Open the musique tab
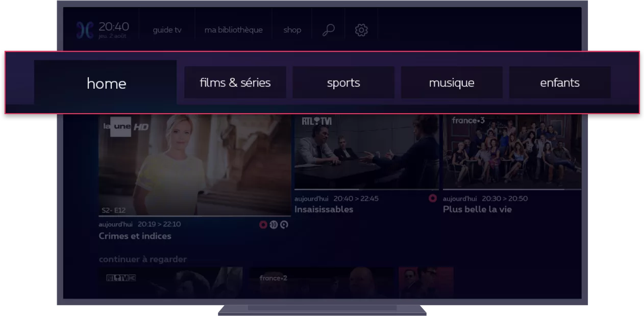Viewport: 644px width, 316px height. coord(452,83)
